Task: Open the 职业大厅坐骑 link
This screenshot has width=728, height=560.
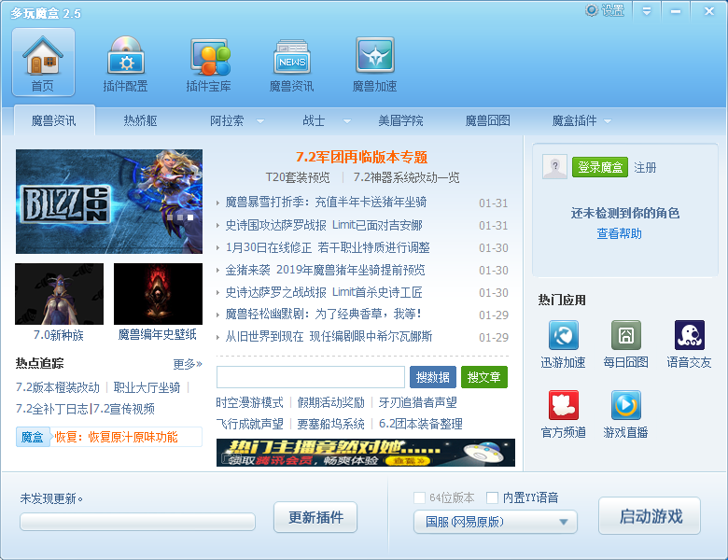Action: pos(147,387)
